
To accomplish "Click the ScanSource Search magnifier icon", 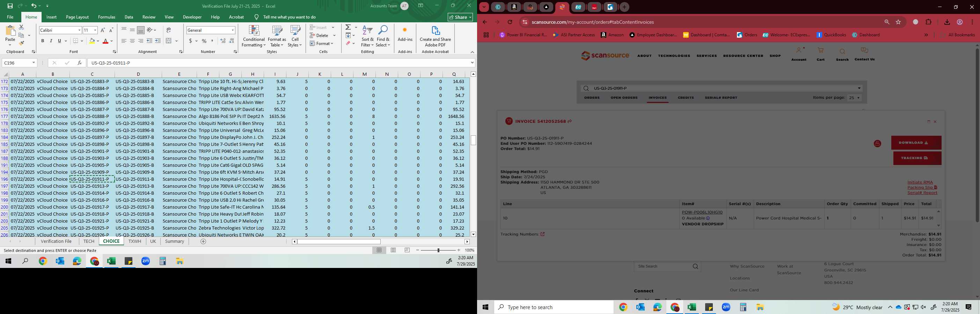I will pos(842,52).
